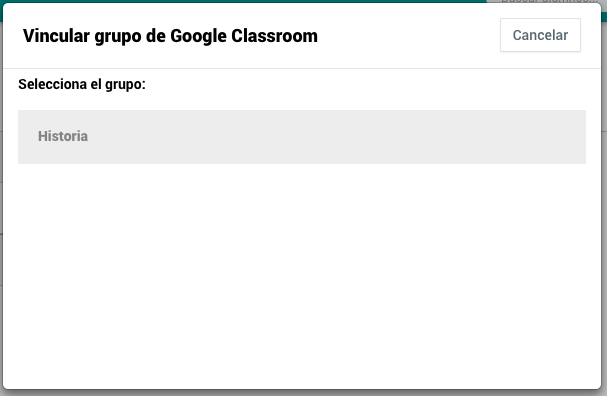Click the empty white area below Historia
The width and height of the screenshot is (607, 396).
pyautogui.click(x=302, y=275)
